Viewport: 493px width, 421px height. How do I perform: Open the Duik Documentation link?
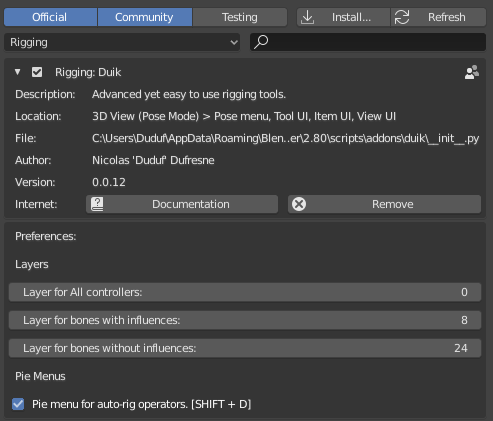coord(182,204)
